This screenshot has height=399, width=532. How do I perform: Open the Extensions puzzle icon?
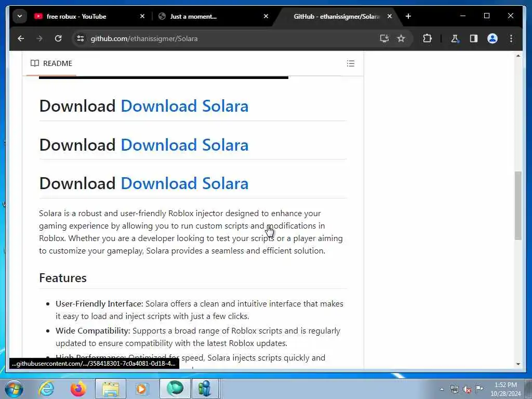pos(427,38)
